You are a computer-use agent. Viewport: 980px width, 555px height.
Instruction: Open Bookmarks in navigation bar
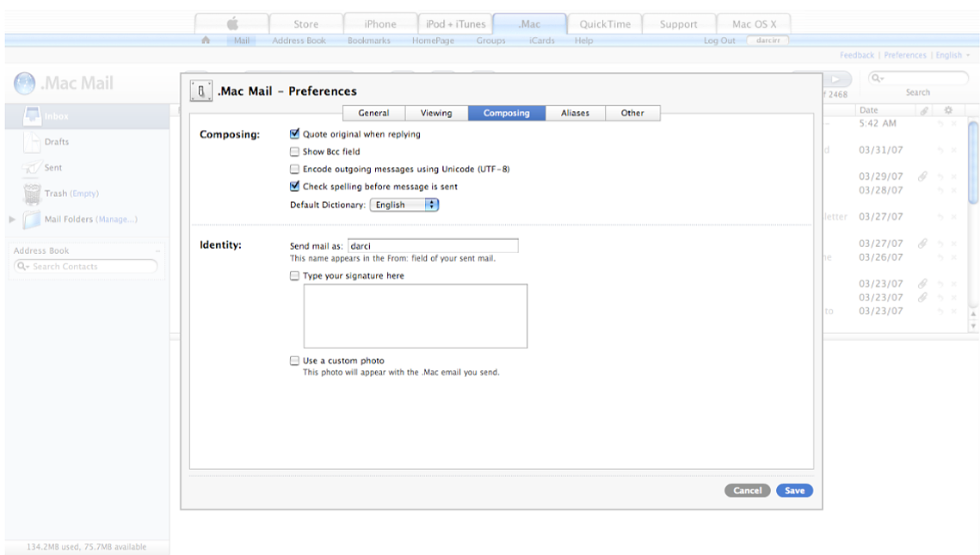click(x=369, y=40)
